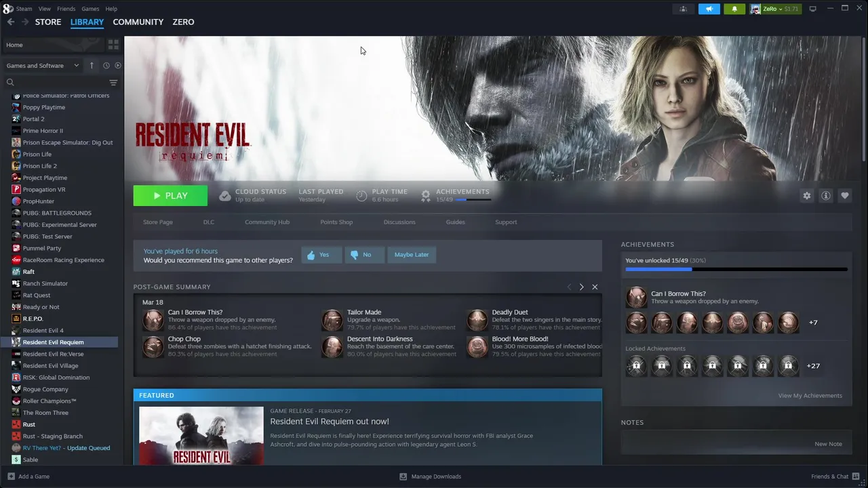Open Manage Downloads
Viewport: 868px width, 488px height.
pos(430,476)
